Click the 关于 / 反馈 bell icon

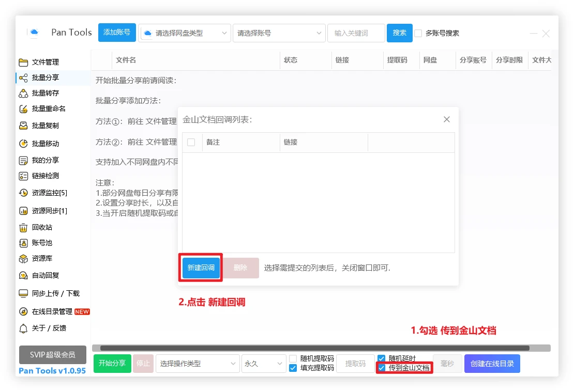[23, 328]
